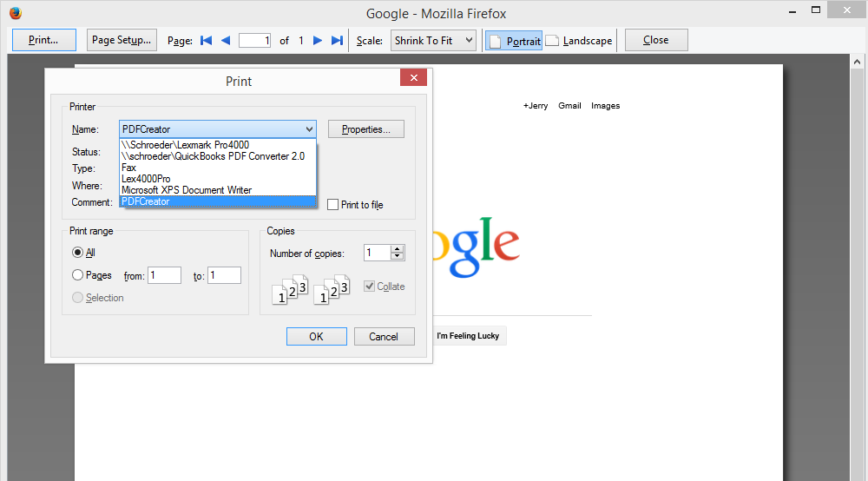
Task: Enable Print to file checkbox
Action: 332,205
